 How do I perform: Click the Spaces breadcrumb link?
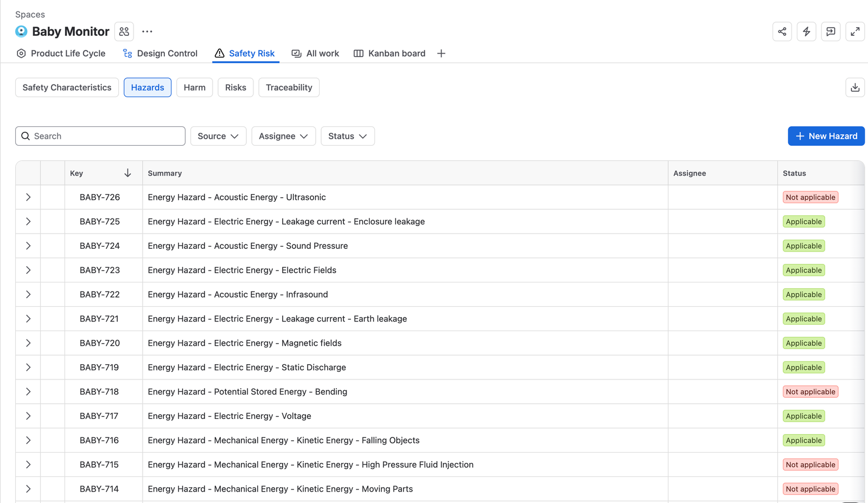[30, 15]
